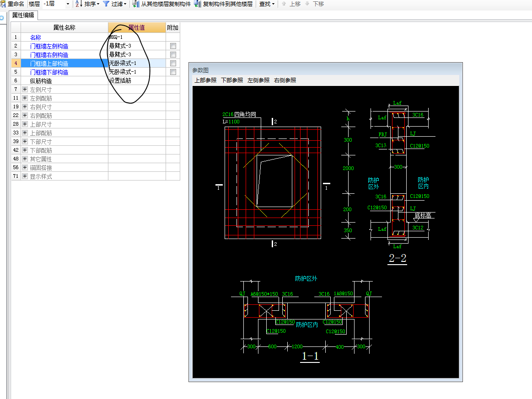Click the 从其他楼层复制构件 icon
The height and width of the screenshot is (399, 532).
pyautogui.click(x=136, y=4)
